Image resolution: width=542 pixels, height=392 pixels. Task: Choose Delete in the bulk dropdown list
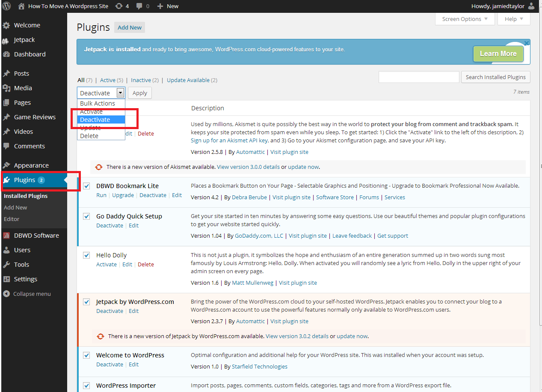point(101,136)
